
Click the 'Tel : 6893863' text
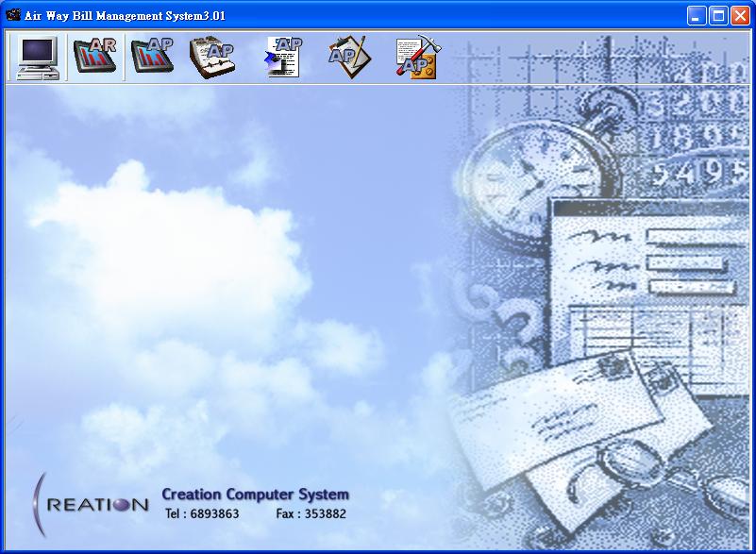[202, 514]
